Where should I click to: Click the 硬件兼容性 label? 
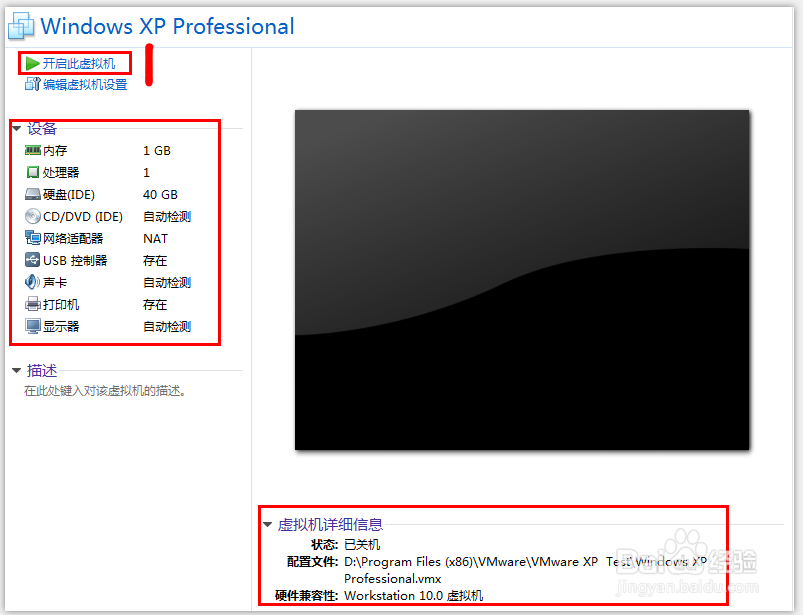[306, 596]
